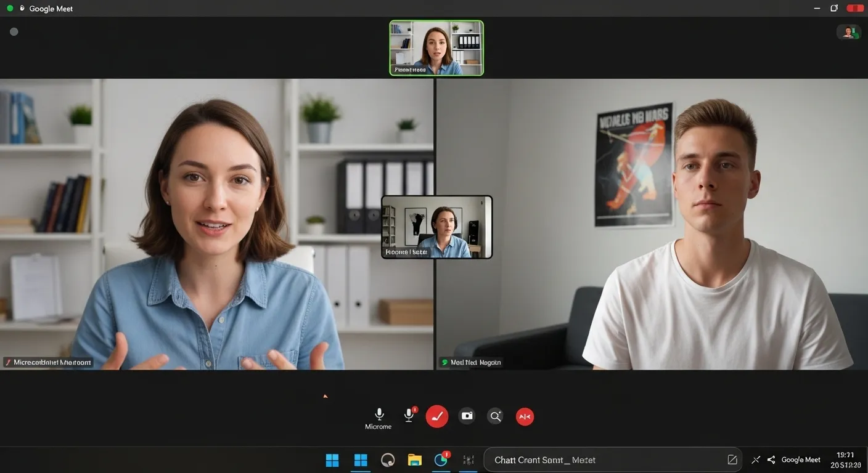Click the share icon in the system tray
This screenshot has height=473, width=868.
[x=771, y=460]
